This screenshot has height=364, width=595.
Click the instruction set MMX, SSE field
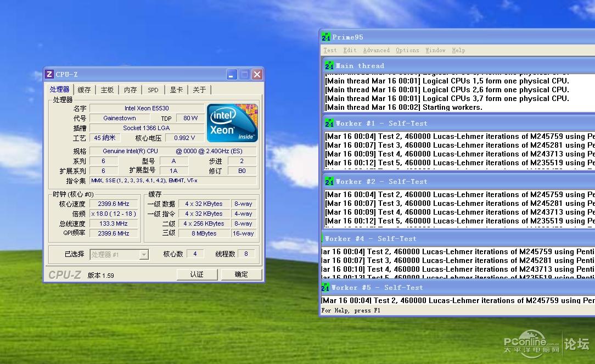[x=173, y=181]
